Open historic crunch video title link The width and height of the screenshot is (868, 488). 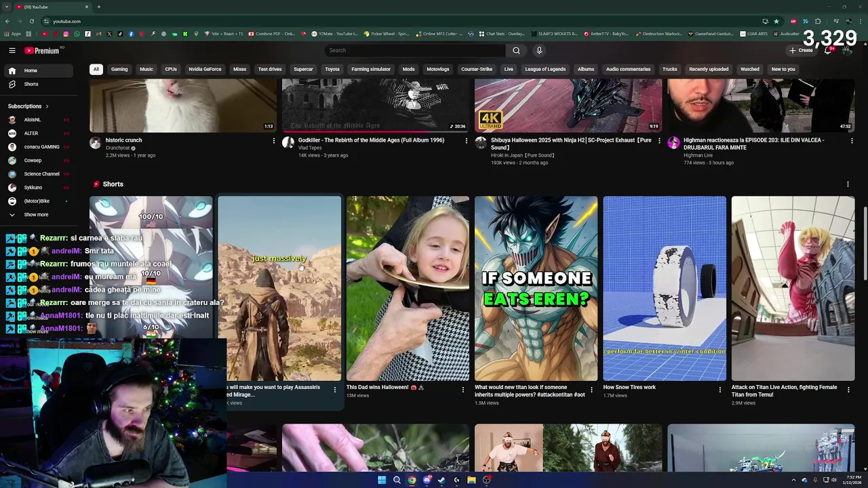click(123, 140)
